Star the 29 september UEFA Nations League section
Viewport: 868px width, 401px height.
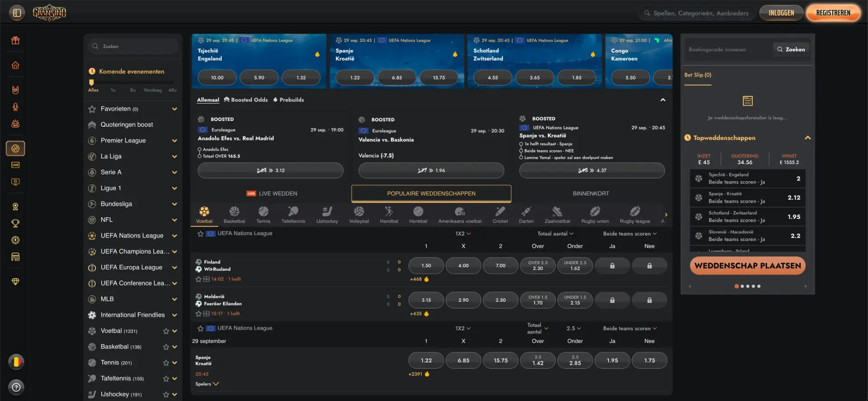[x=200, y=328]
